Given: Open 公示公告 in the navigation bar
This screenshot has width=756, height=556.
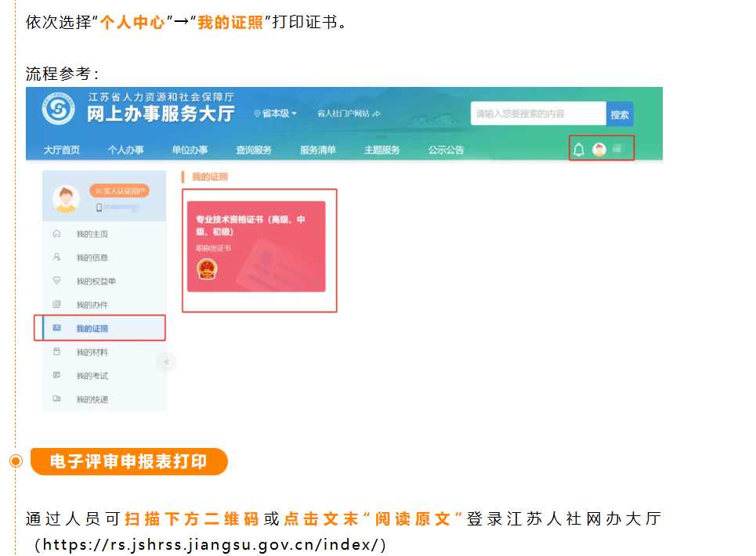Looking at the screenshot, I should (446, 150).
